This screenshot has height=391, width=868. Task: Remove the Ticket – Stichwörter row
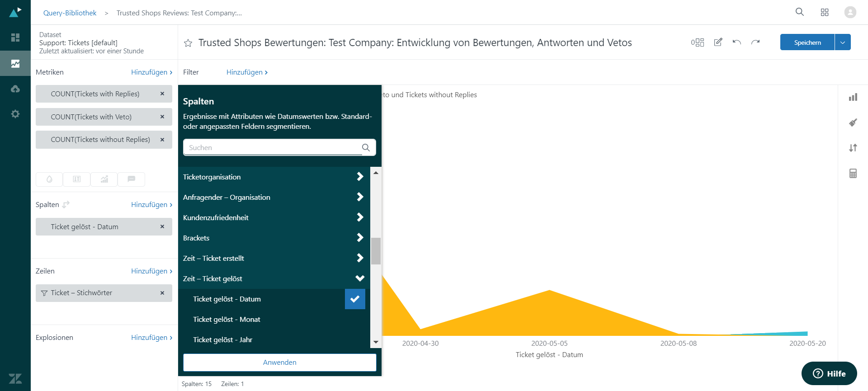coord(162,293)
